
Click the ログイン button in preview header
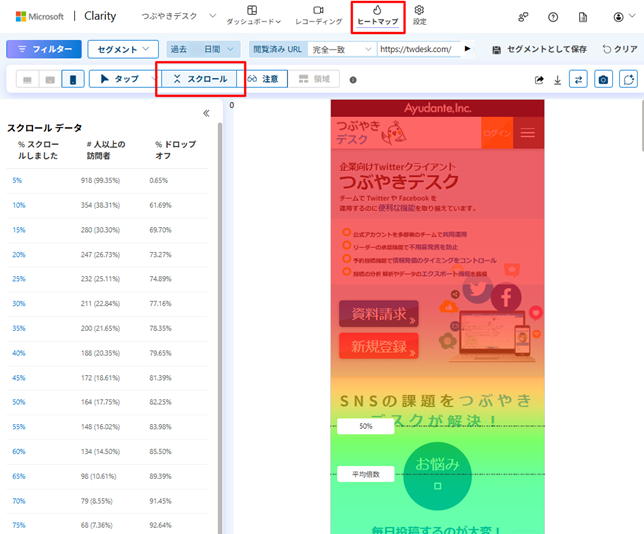[497, 133]
